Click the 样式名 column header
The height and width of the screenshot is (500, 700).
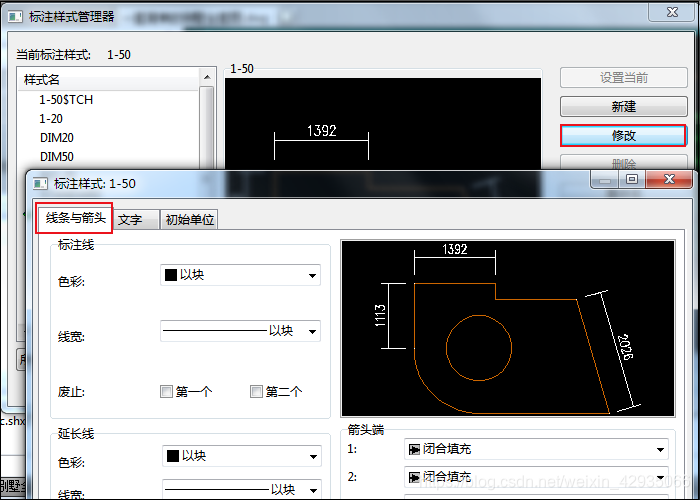pos(109,80)
